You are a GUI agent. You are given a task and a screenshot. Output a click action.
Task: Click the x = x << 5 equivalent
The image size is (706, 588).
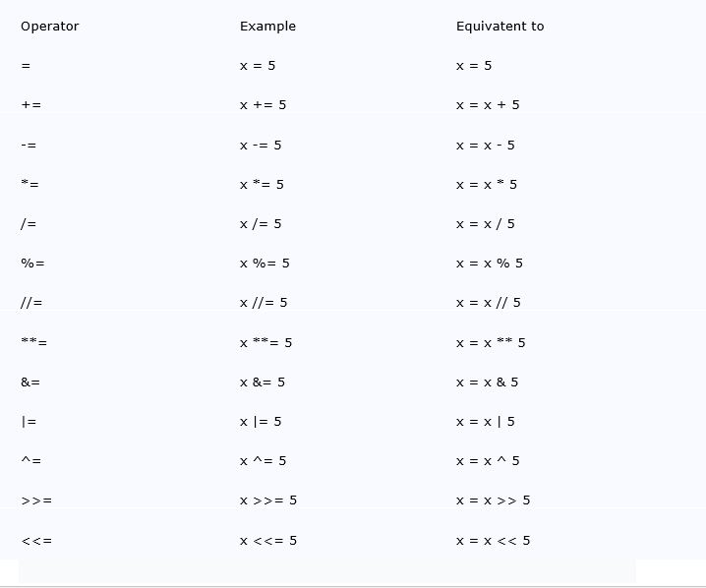point(493,541)
